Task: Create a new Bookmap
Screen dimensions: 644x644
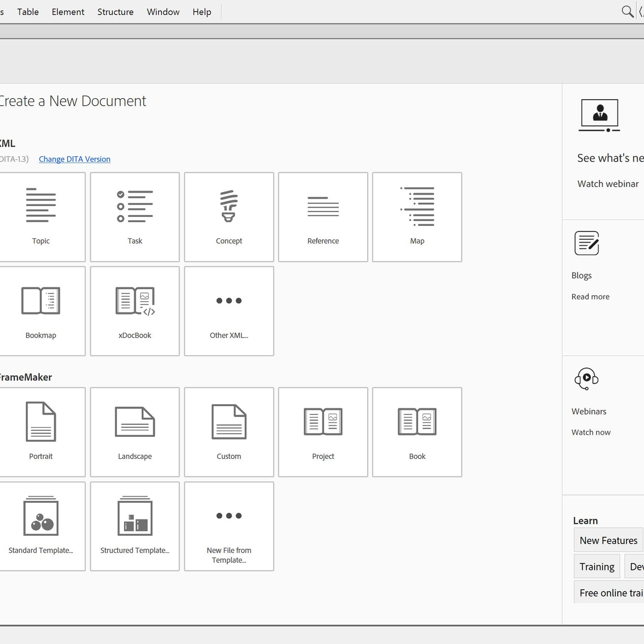Action: point(41,311)
